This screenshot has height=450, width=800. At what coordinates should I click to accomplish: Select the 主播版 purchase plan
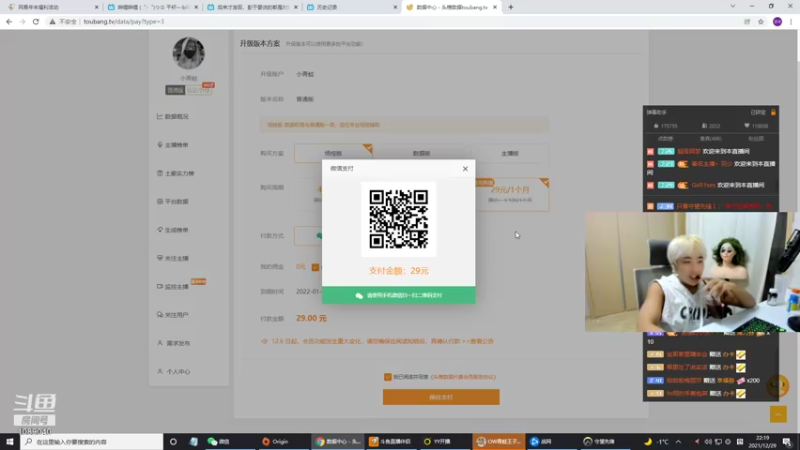tap(510, 153)
